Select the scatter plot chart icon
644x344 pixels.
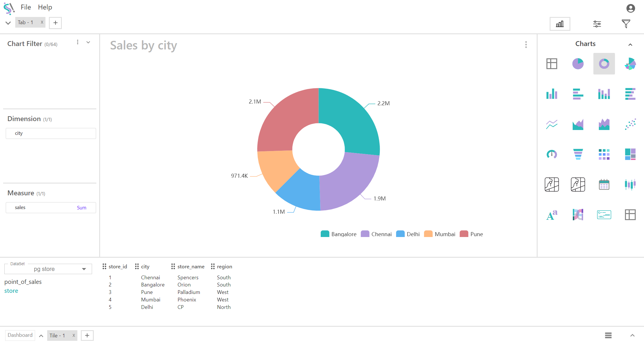(x=630, y=124)
